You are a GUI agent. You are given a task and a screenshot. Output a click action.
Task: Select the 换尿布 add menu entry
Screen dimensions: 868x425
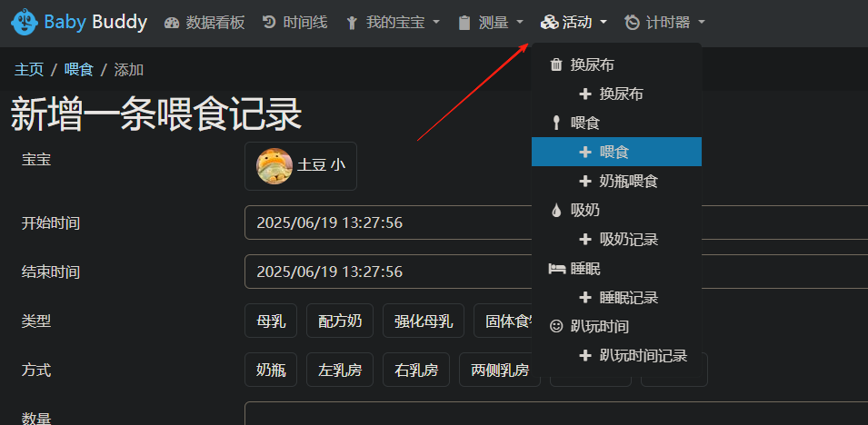pos(616,94)
